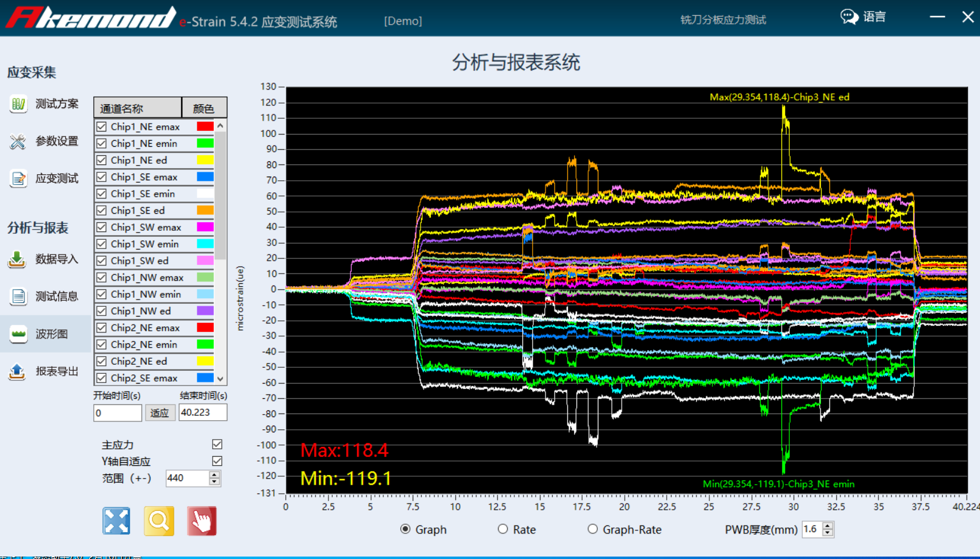Toggle the 主应力 checkbox

217,445
